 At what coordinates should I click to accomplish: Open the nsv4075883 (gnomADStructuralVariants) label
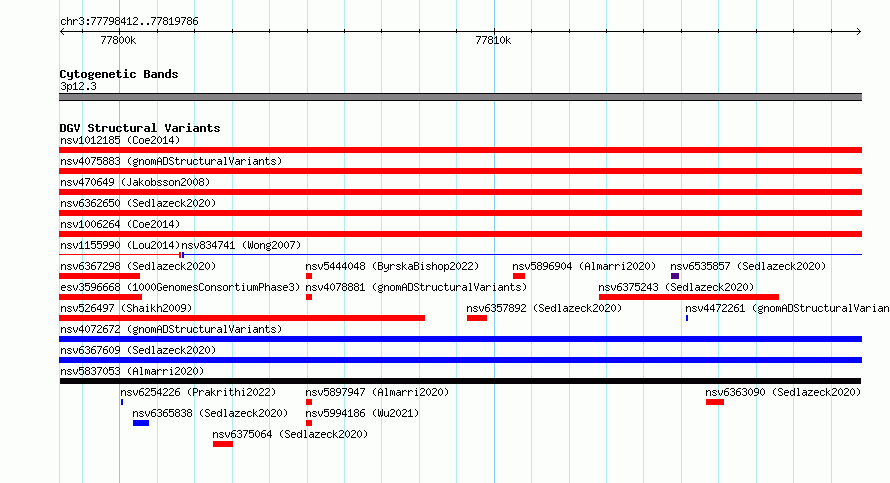point(171,161)
